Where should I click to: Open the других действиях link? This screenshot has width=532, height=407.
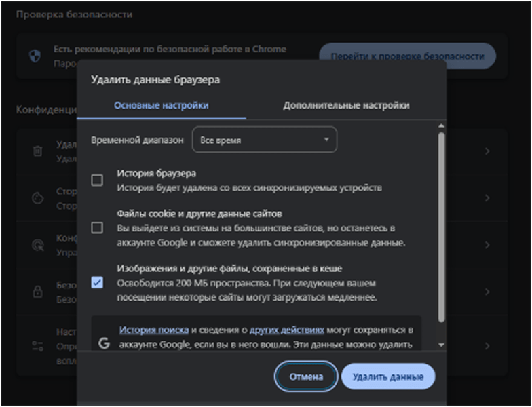286,330
